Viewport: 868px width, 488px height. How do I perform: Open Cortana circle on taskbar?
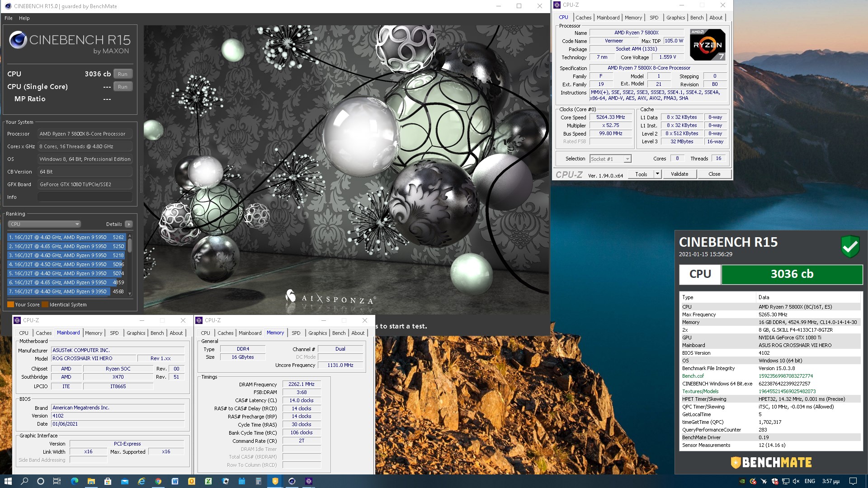click(41, 481)
